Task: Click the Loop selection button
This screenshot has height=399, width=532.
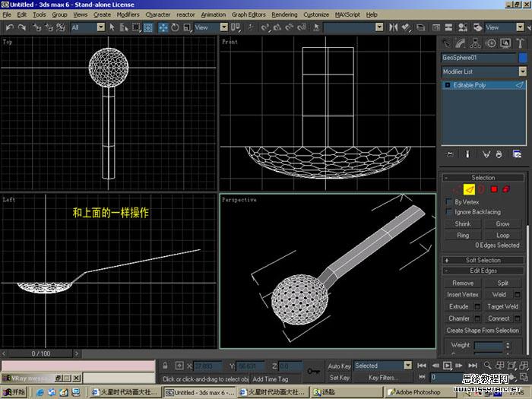Action: [x=503, y=236]
